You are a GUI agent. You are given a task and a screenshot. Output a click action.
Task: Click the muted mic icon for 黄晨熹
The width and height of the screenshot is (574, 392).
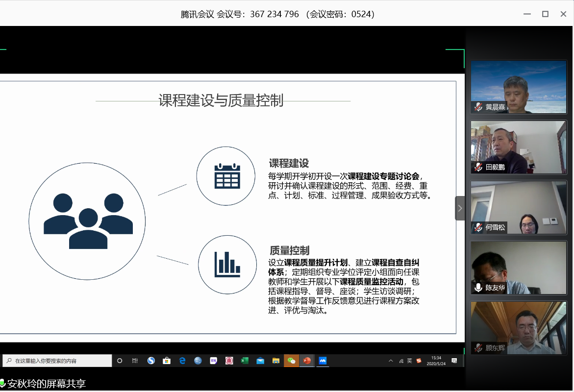[478, 107]
